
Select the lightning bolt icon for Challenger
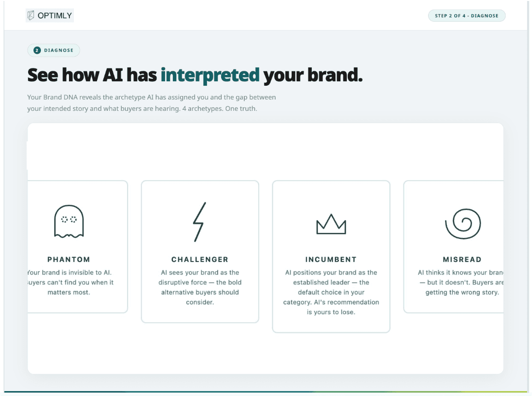coord(199,221)
